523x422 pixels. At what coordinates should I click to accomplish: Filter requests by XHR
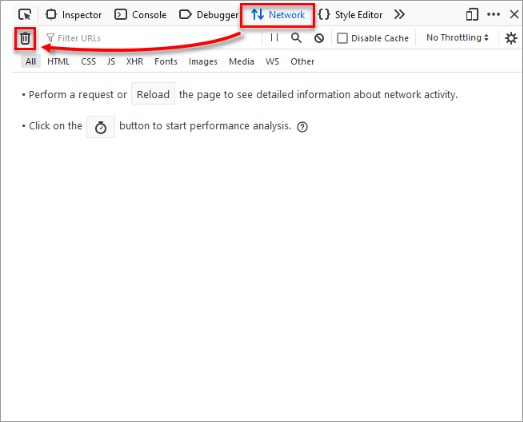point(135,61)
